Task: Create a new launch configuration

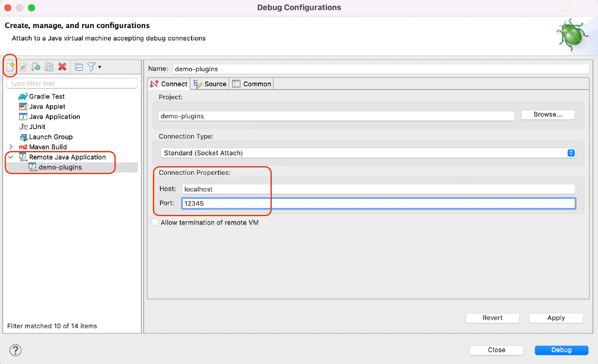Action: tap(11, 67)
